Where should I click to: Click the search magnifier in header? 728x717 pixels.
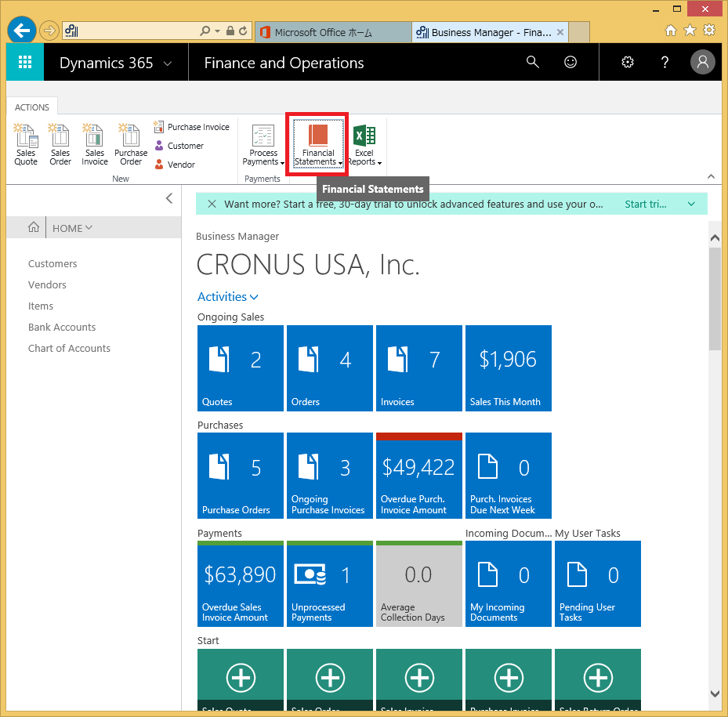(x=533, y=62)
